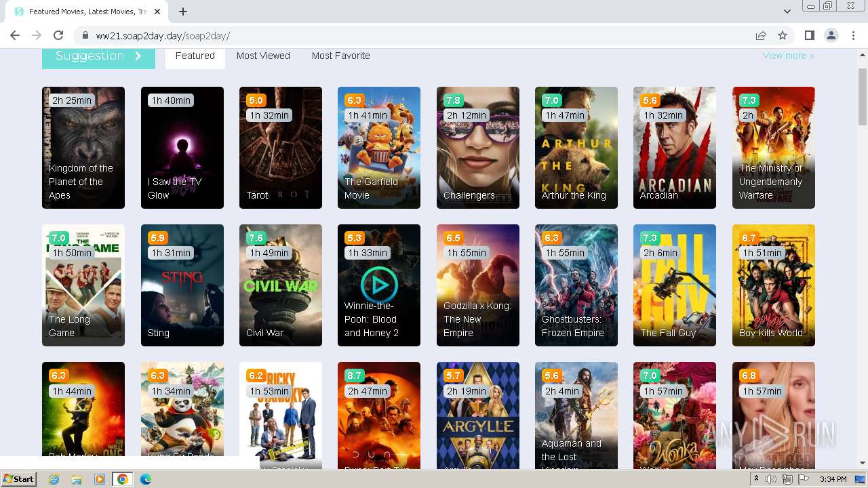
Task: Open Boy Kills World poster
Action: point(774,285)
